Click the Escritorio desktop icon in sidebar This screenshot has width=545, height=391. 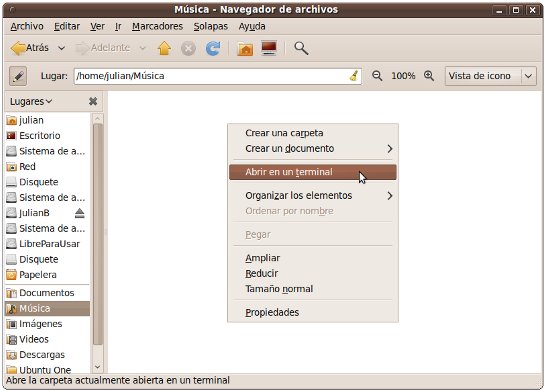coord(11,136)
